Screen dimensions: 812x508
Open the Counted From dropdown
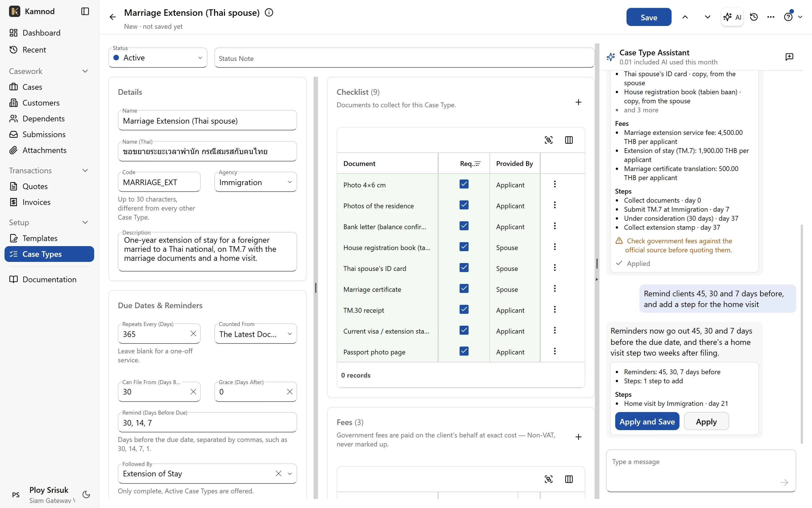[256, 334]
